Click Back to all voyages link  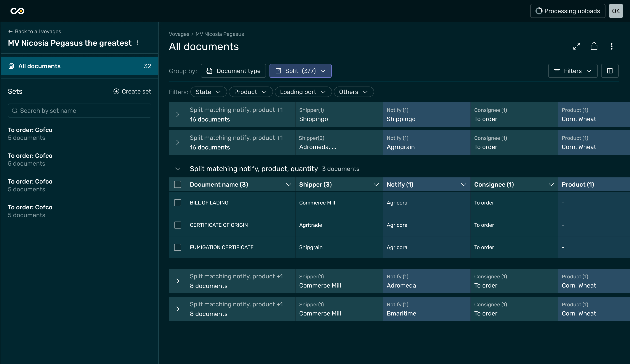pos(35,31)
